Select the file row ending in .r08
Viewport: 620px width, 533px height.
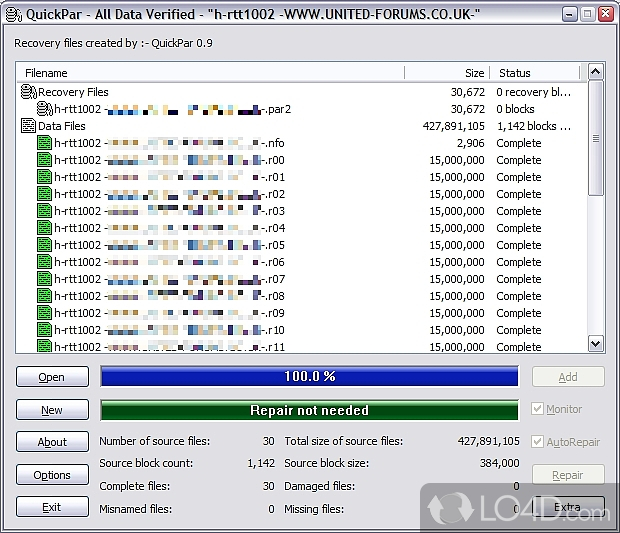click(301, 296)
